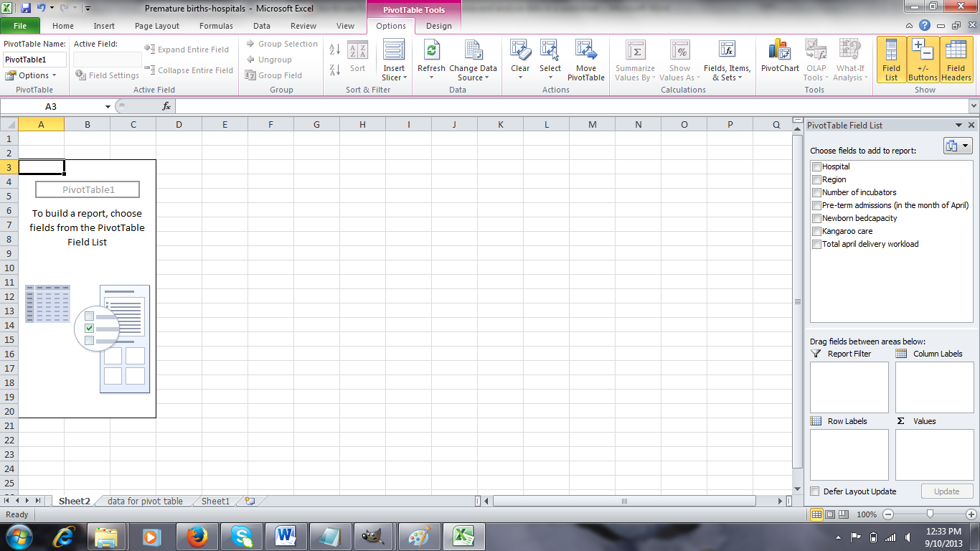
Task: Click the PivotTable Name input field
Action: click(x=34, y=60)
